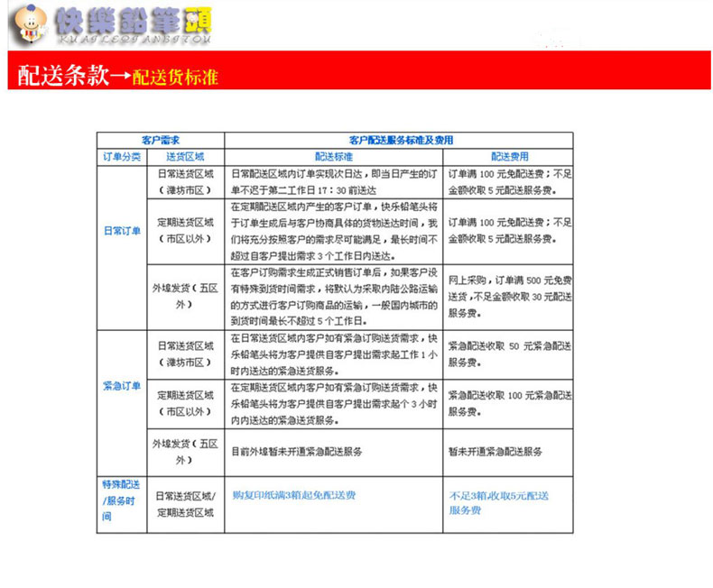Click the 日常送货区域/定期送货区域 cell in last row
713x588 pixels.
coord(185,504)
